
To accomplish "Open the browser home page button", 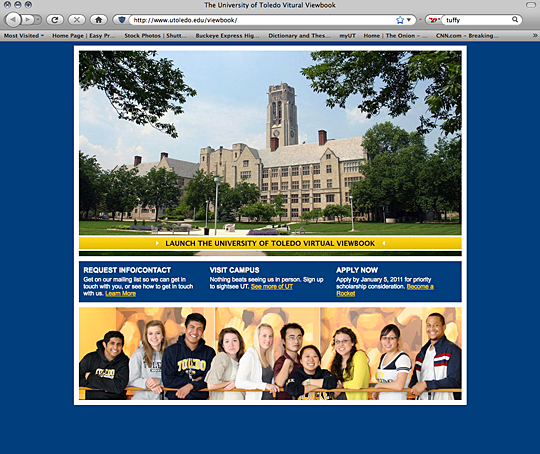I will [98, 20].
